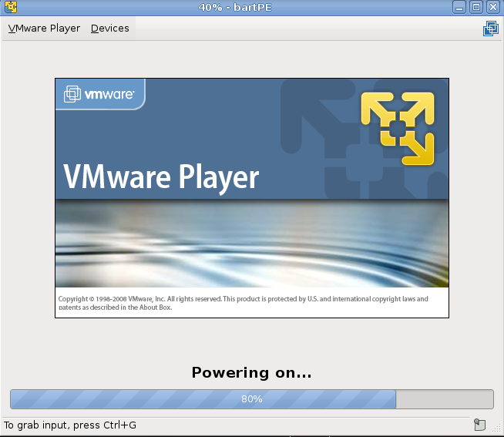
Task: Open the VMware Player menu
Action: click(x=44, y=29)
